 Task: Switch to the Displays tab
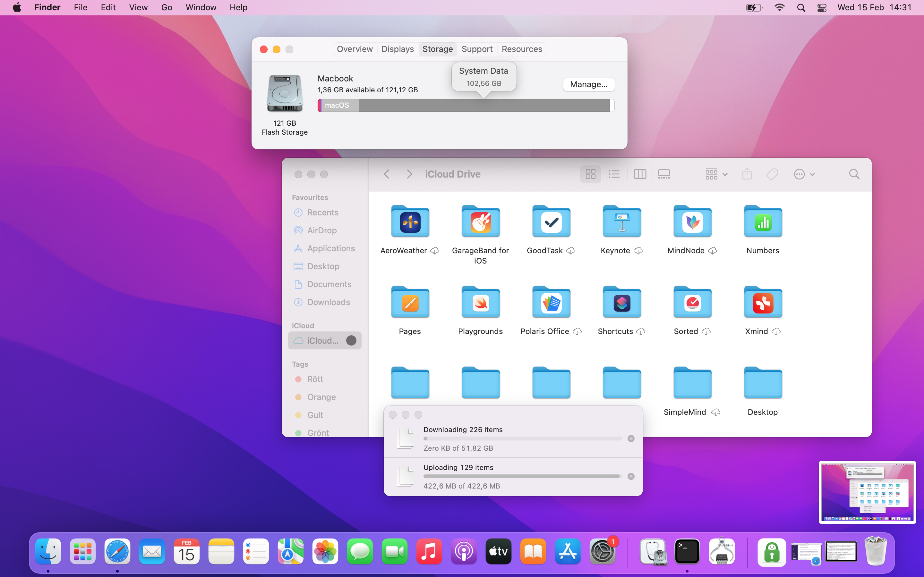397,49
